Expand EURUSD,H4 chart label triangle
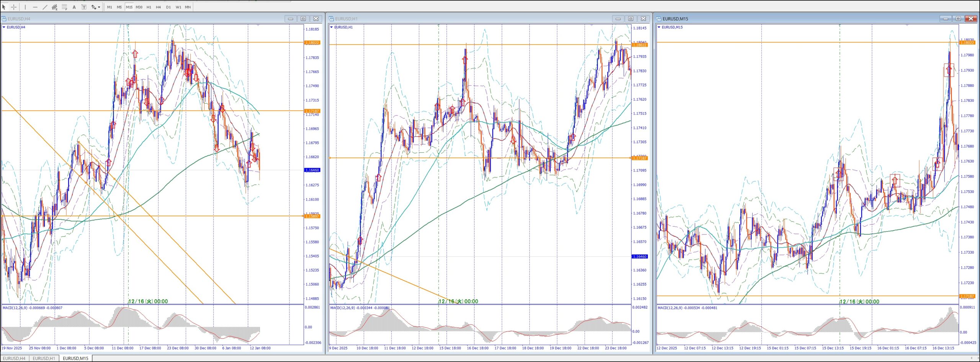Screen dimensions: 980x362 tap(4, 27)
